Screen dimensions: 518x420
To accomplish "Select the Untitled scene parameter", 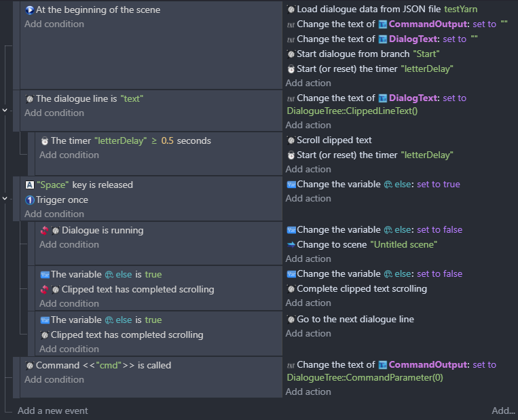I will coord(404,245).
